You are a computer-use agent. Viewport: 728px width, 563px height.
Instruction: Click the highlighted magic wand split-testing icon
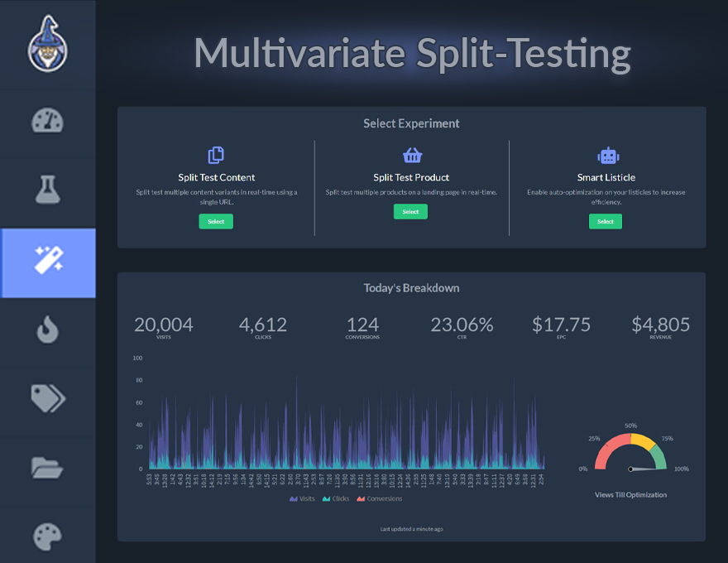(x=47, y=262)
